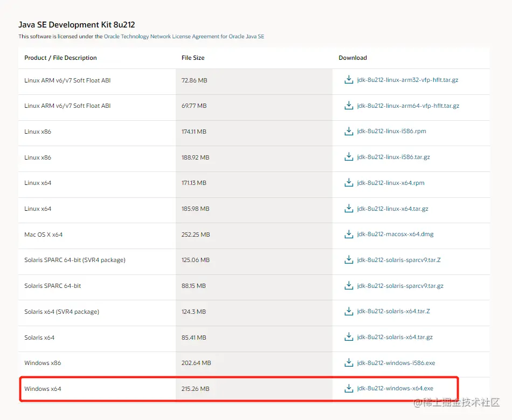Click the Solaris SPARC 64-bit description without SVR4
The width and height of the screenshot is (512, 420).
pyautogui.click(x=53, y=286)
